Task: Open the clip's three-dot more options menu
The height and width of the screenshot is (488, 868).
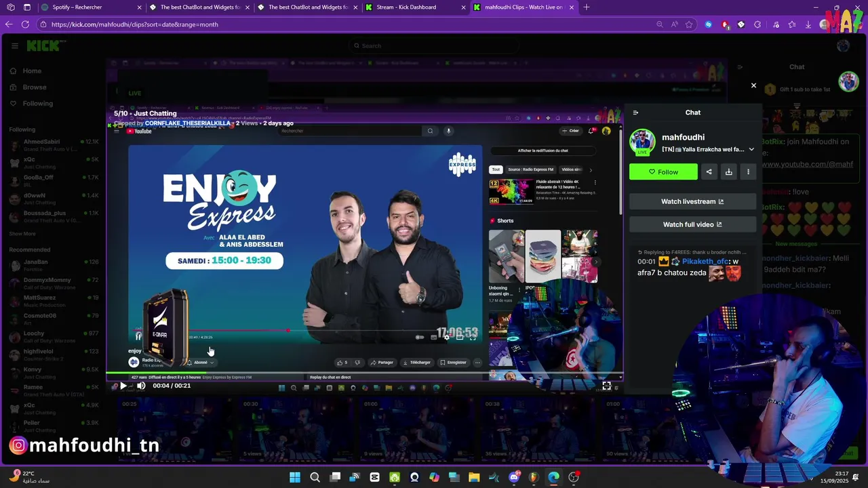Action: point(748,171)
